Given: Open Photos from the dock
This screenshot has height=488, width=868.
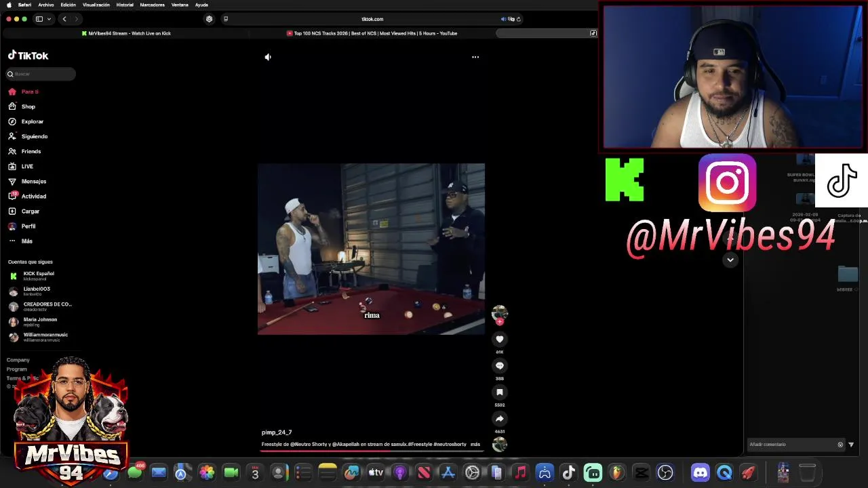Looking at the screenshot, I should [207, 472].
